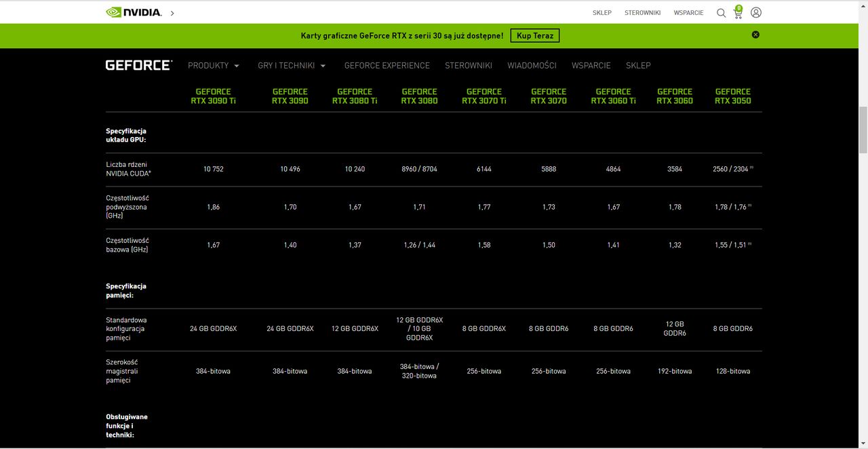Click the Kup Teraz button
868x449 pixels.
[x=535, y=35]
